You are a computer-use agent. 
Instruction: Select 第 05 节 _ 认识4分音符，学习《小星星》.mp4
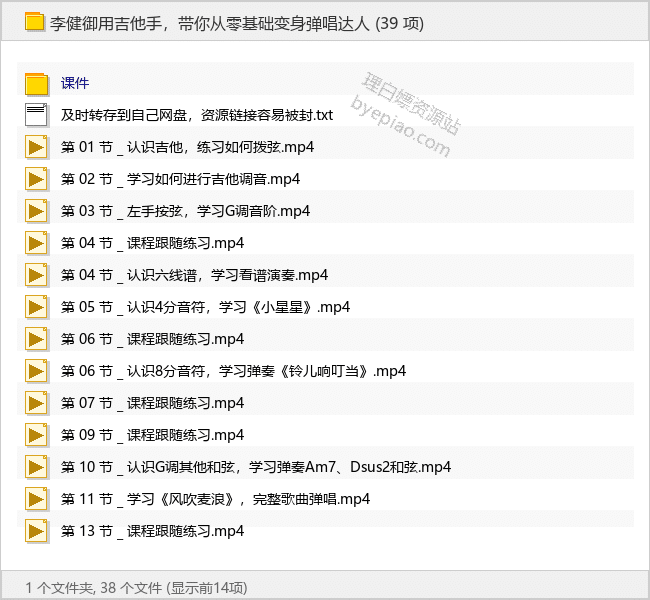(x=205, y=307)
